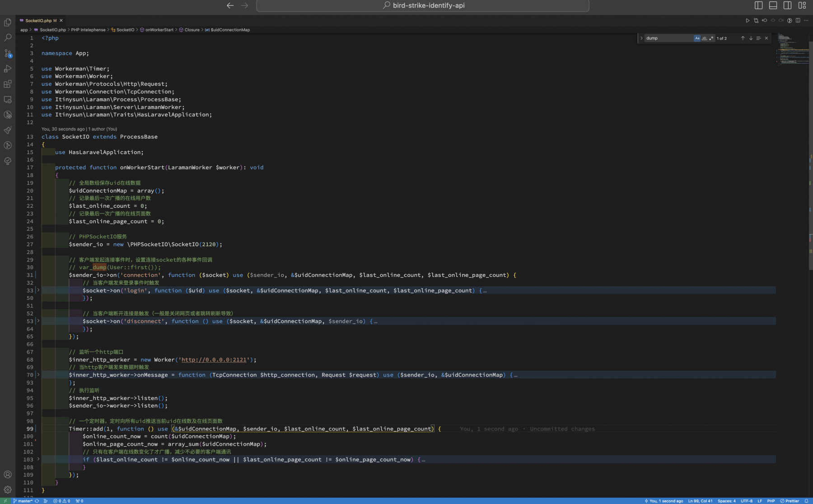Image resolution: width=813 pixels, height=504 pixels.
Task: Open Source Control view with badge
Action: click(8, 53)
